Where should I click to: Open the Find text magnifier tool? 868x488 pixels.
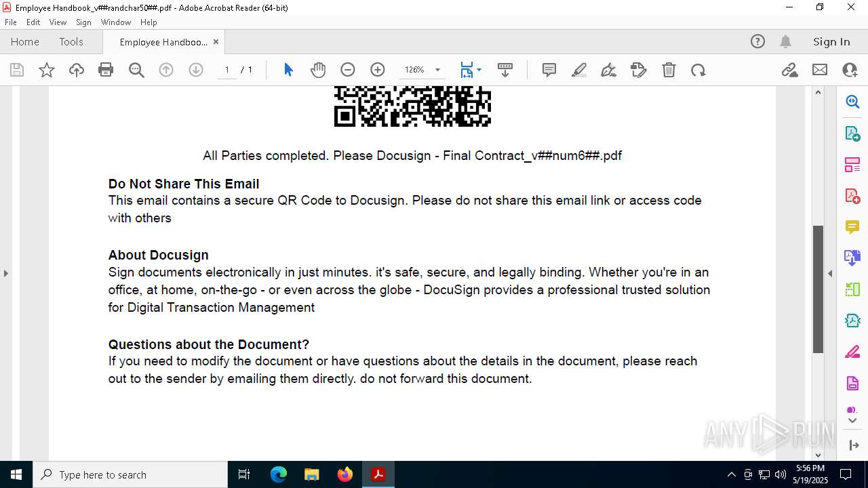(136, 70)
